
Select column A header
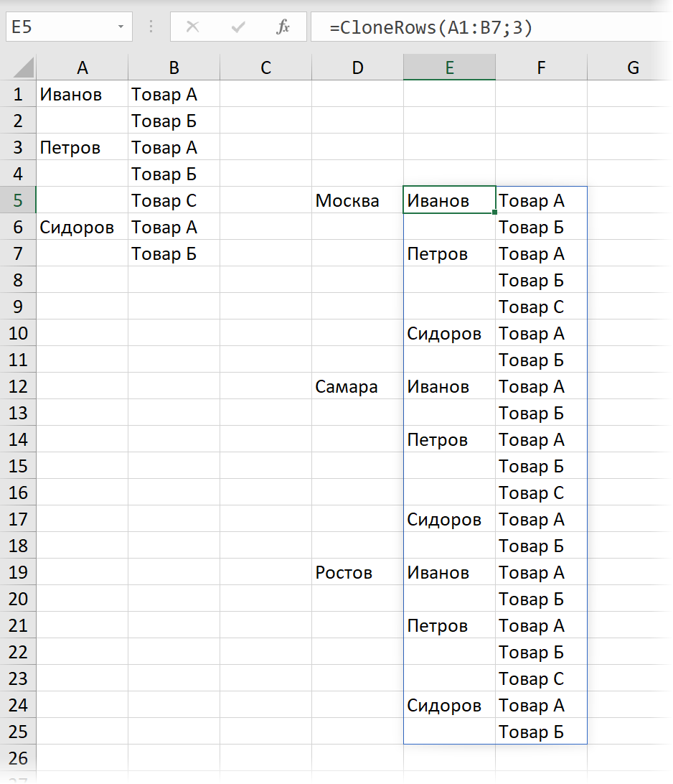(x=83, y=67)
